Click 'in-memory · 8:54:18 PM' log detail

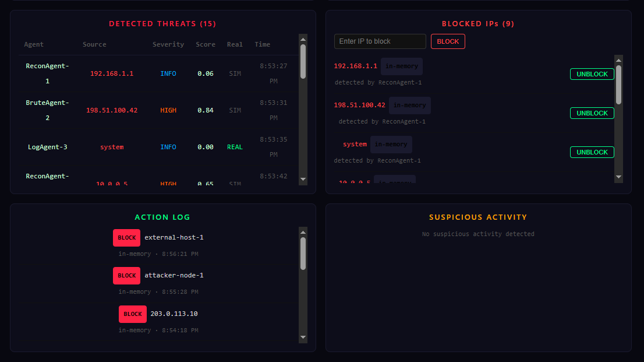[x=158, y=330]
